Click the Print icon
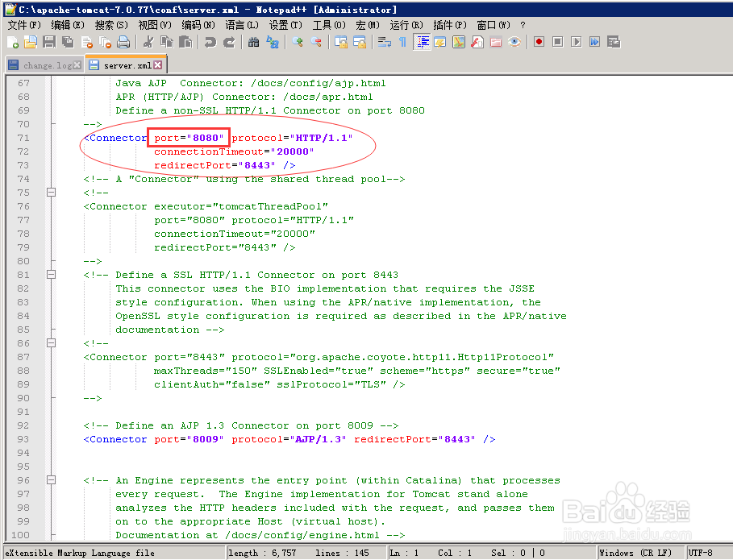Screen dimensions: 733x560 (x=123, y=42)
